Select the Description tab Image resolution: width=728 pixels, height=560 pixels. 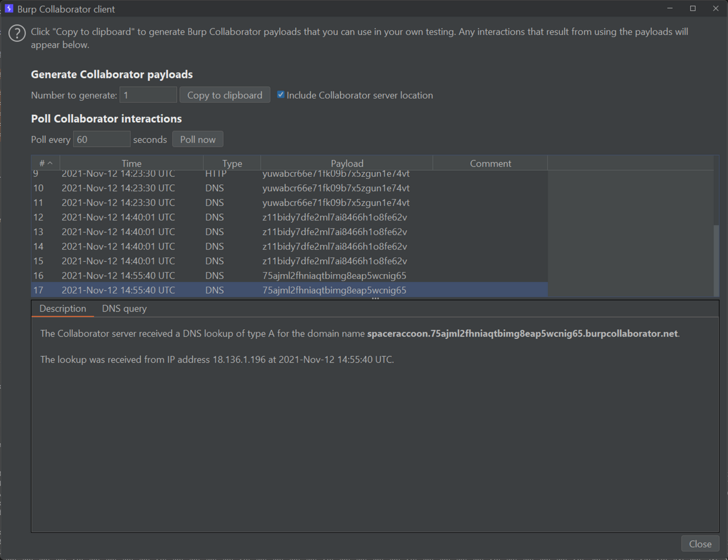coord(63,308)
